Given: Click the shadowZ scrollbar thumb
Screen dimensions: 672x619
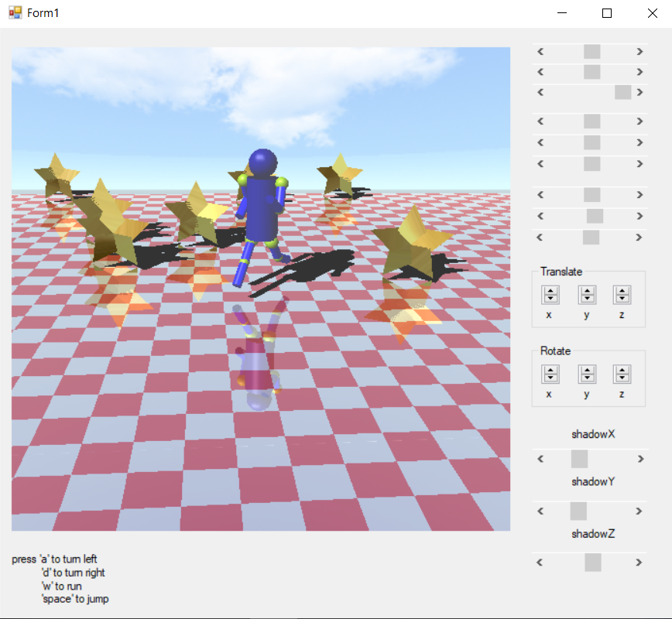Looking at the screenshot, I should (593, 563).
